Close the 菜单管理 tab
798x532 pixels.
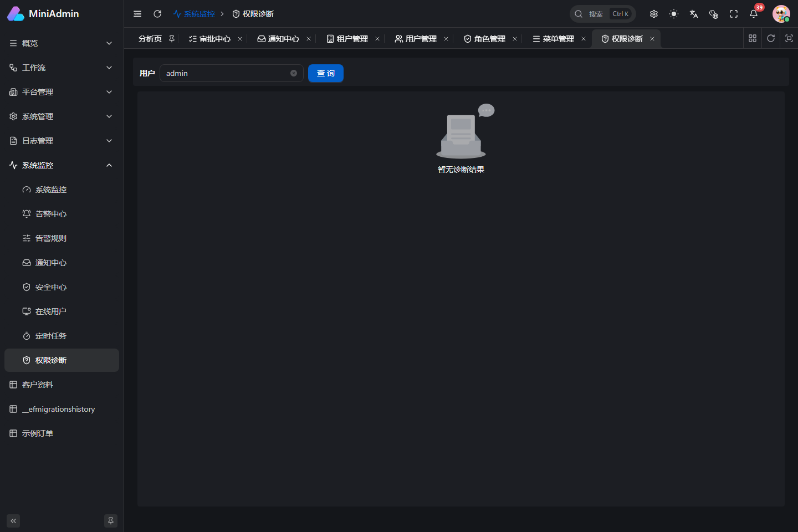pyautogui.click(x=584, y=39)
